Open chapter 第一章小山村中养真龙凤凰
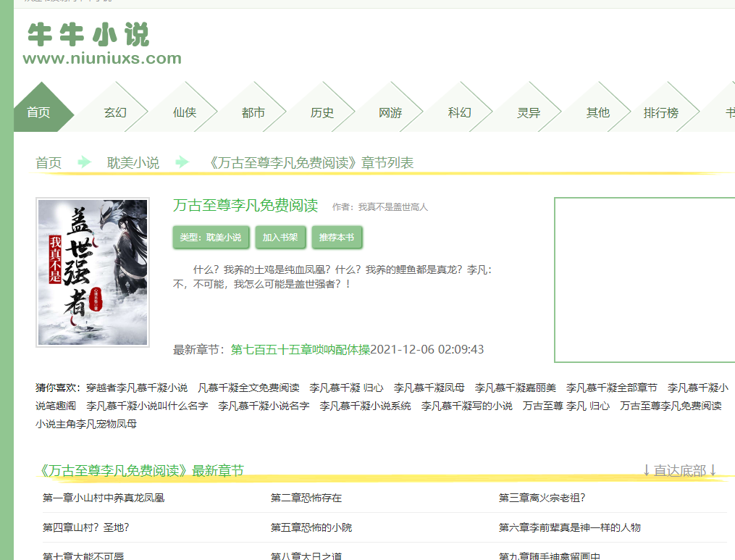Viewport: 735px width, 560px height. coord(104,498)
